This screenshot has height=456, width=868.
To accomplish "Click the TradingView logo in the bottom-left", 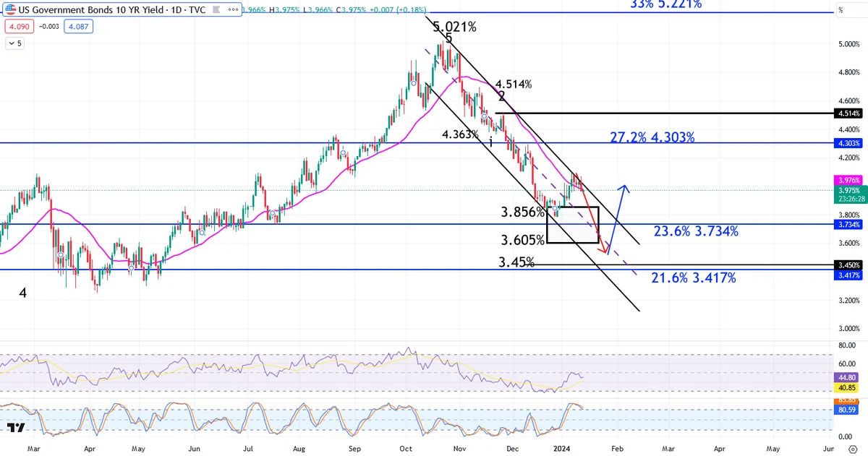I will [15, 428].
